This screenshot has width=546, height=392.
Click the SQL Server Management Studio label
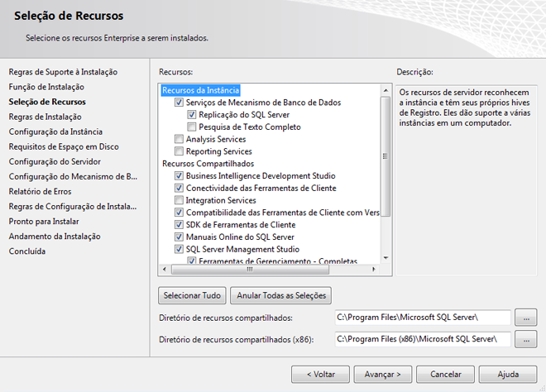click(x=242, y=249)
